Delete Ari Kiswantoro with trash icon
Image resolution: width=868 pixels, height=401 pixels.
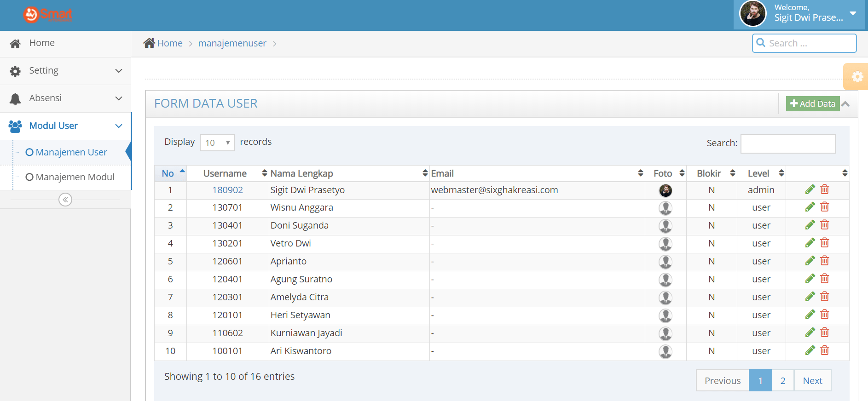(x=825, y=351)
